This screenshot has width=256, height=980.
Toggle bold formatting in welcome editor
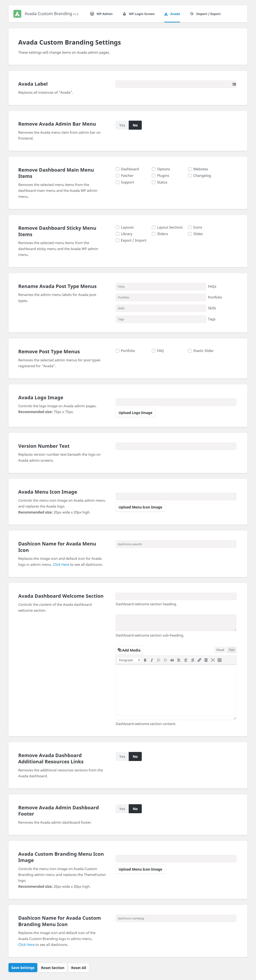point(145,660)
